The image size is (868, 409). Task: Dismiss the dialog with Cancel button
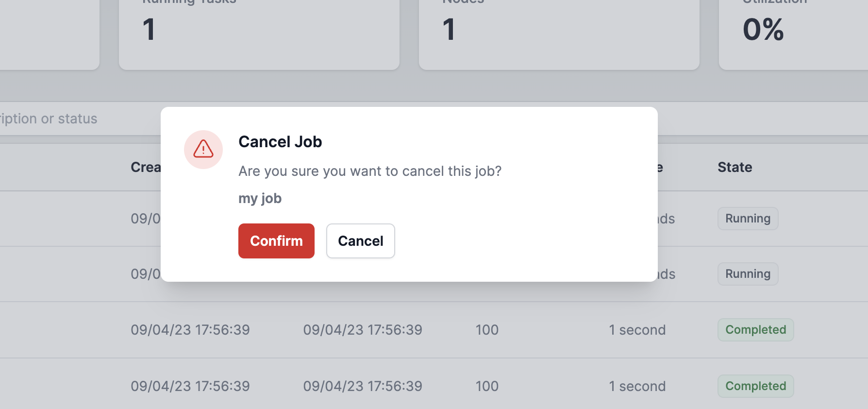tap(360, 241)
